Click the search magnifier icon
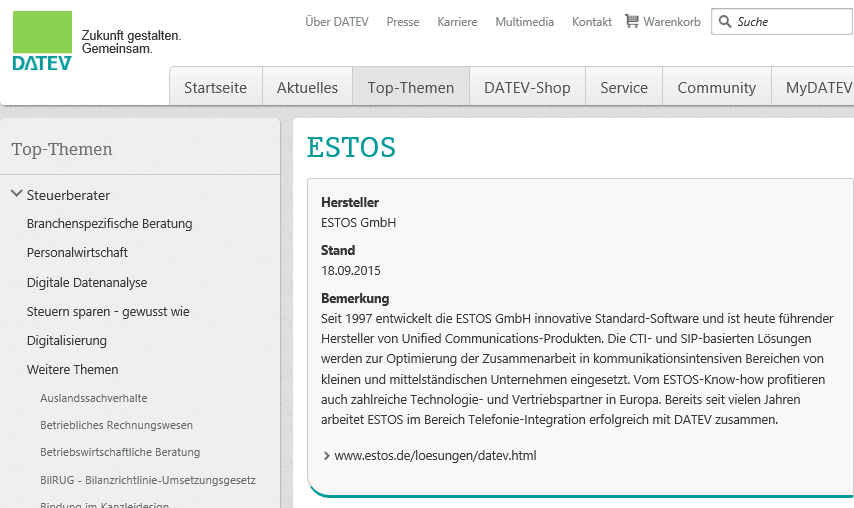Viewport: 854px width, 508px height. 725,22
